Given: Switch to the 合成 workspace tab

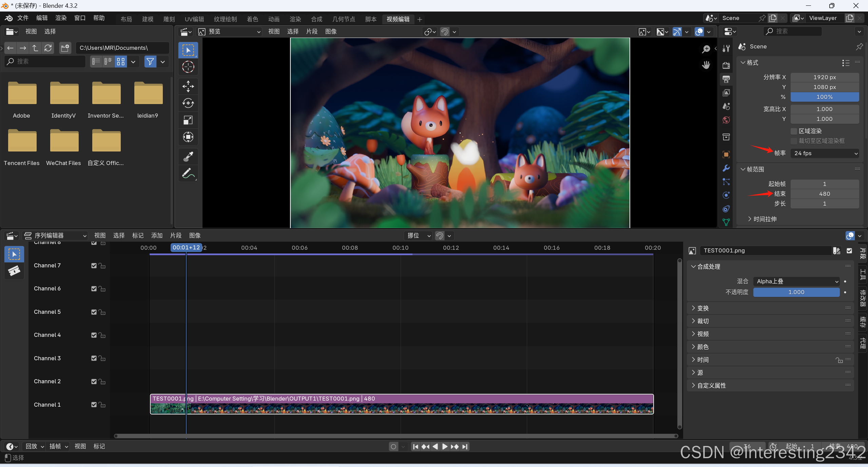Looking at the screenshot, I should tap(316, 19).
